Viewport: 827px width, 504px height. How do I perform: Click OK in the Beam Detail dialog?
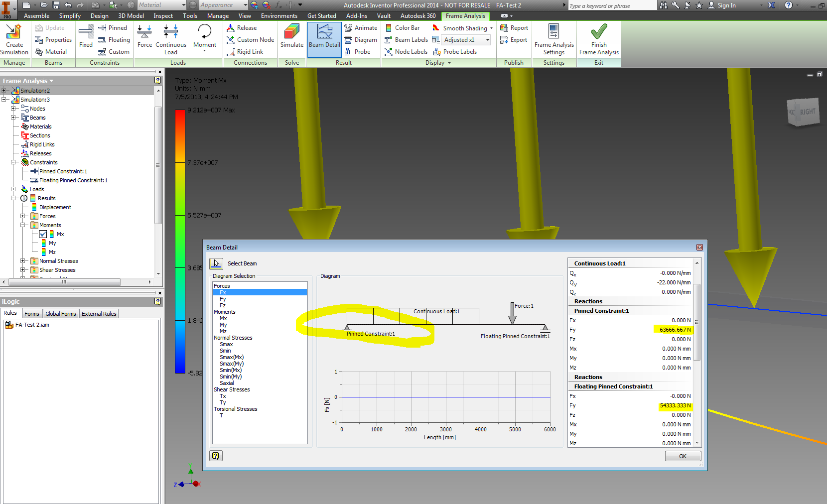(x=683, y=456)
